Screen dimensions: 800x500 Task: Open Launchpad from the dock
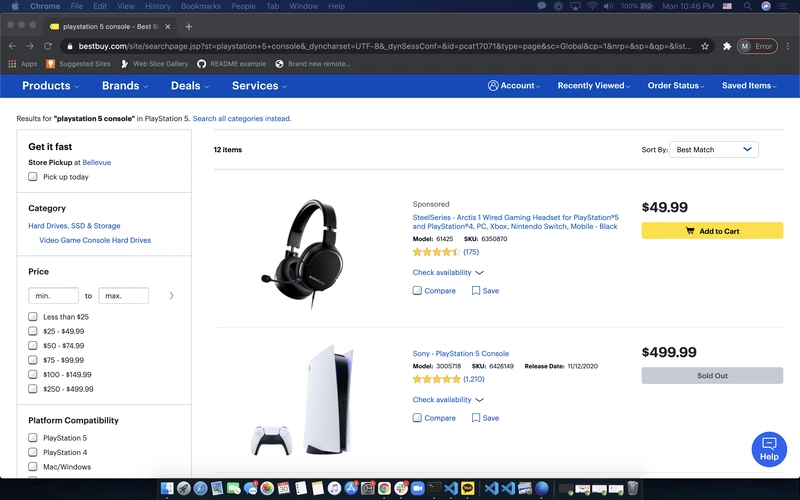pos(184,488)
